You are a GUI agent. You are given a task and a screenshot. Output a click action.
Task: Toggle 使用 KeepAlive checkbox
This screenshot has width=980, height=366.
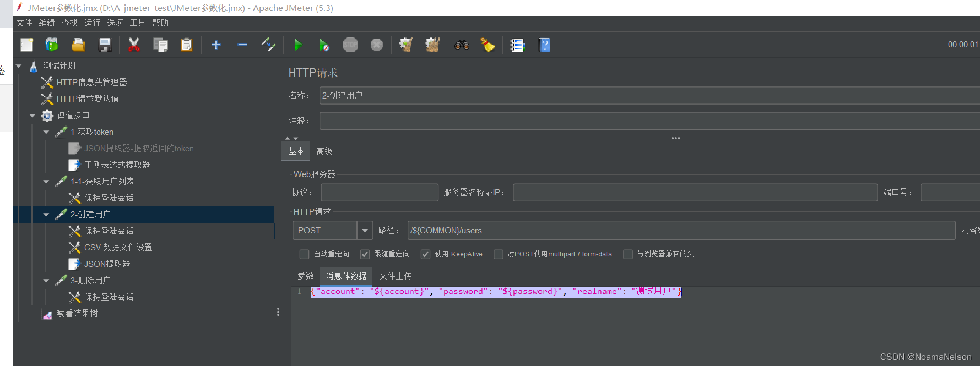(x=425, y=254)
